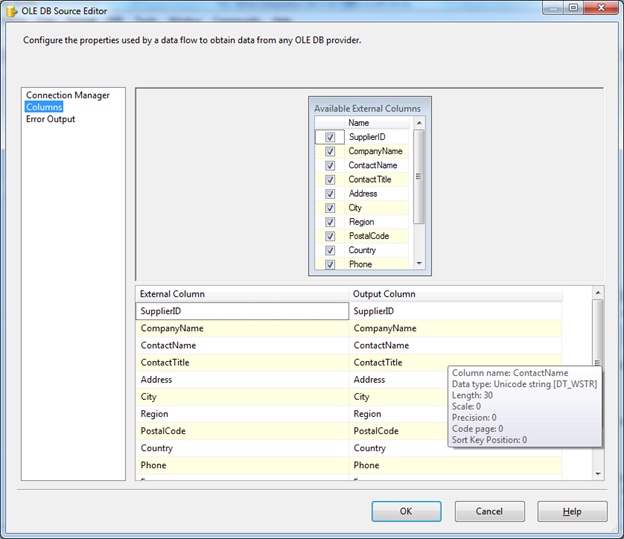Uncheck the Country column checkbox

pos(330,250)
